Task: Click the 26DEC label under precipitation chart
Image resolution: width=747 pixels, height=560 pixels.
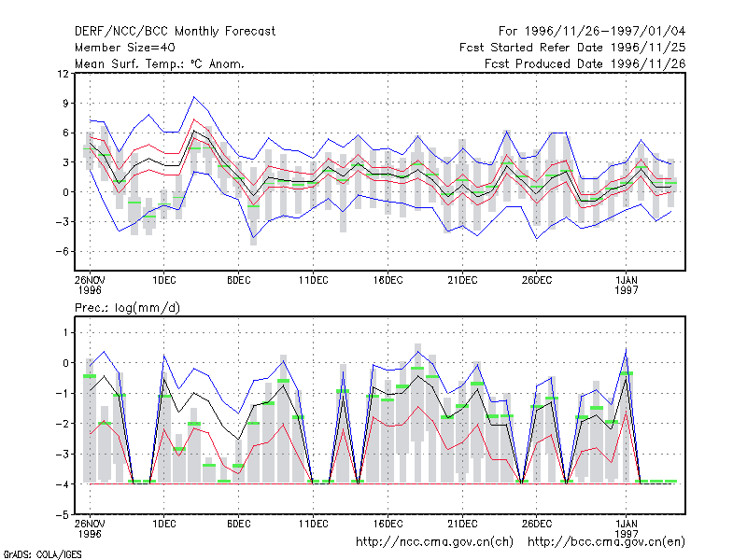Action: point(536,524)
